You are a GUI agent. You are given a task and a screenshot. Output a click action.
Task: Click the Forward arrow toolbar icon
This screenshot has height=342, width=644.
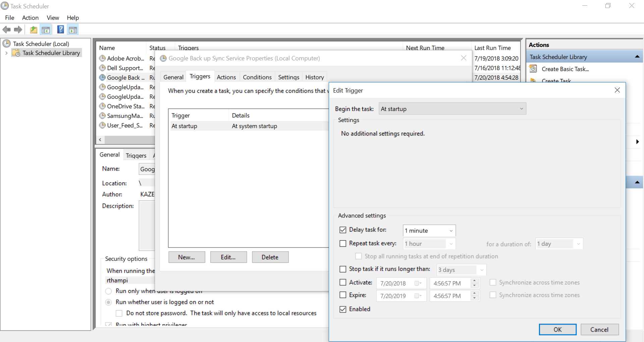[18, 30]
